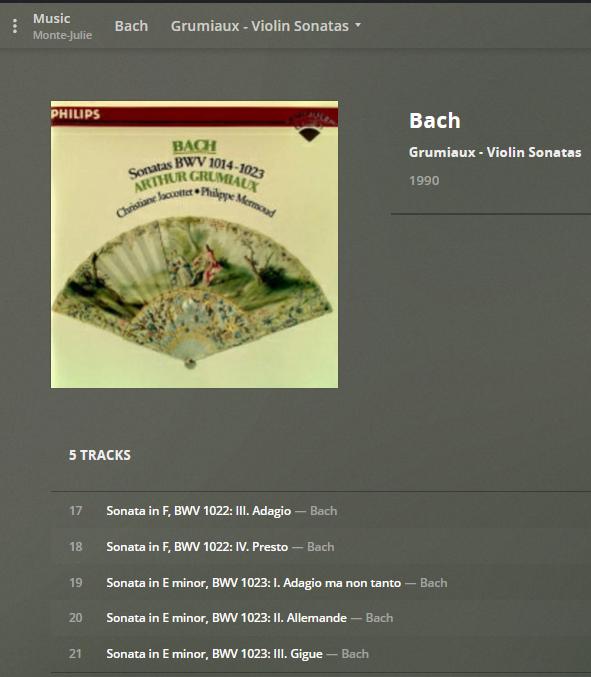The height and width of the screenshot is (677, 591).
Task: Play the Gigue track
Action: [x=214, y=654]
